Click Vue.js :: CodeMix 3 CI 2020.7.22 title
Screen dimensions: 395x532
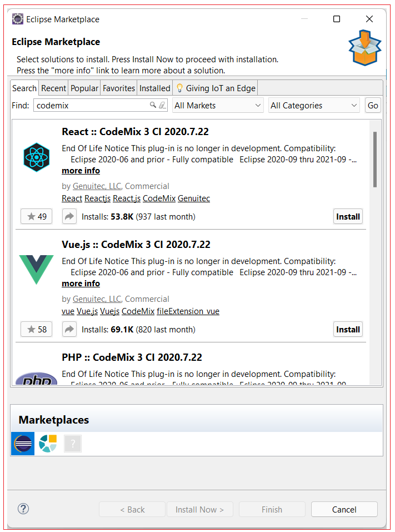[136, 245]
